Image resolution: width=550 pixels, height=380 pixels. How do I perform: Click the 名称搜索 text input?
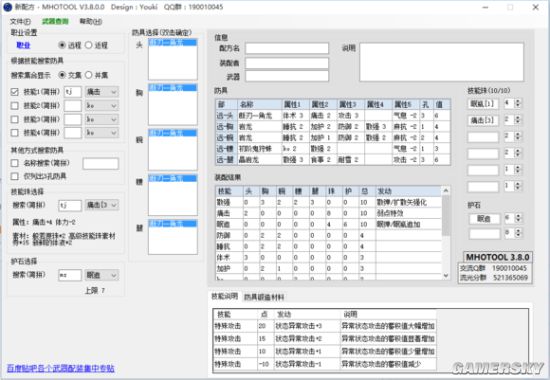[101, 164]
